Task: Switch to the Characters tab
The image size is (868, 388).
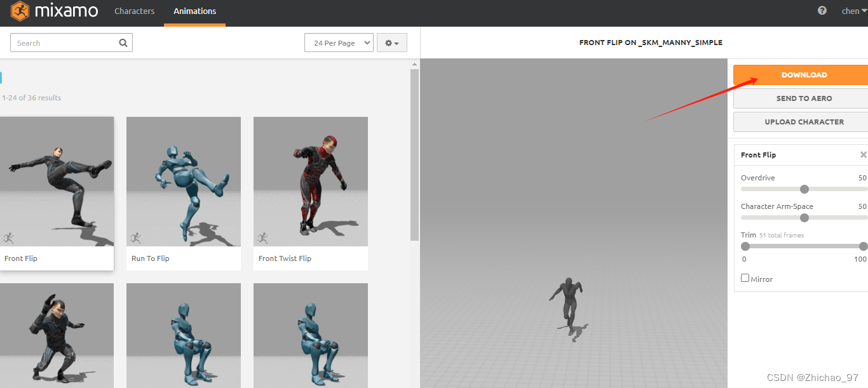Action: pyautogui.click(x=134, y=11)
